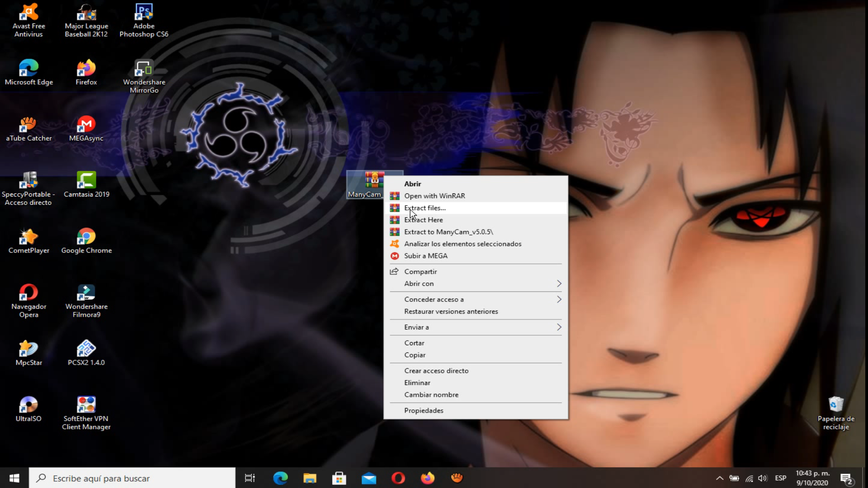Open the PCSX2 1.4.0 desktop shortcut
868x488 pixels.
point(86,349)
